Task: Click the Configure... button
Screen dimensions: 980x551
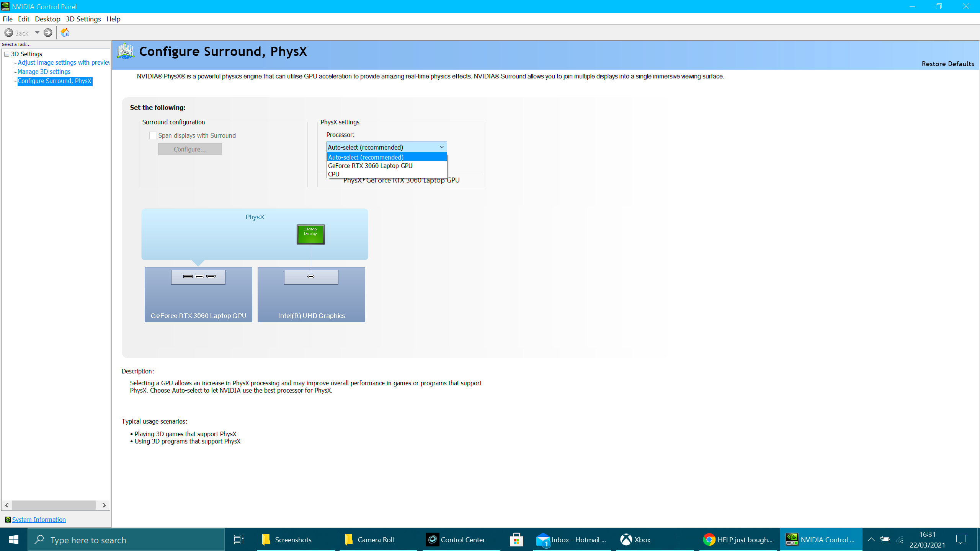Action: coord(190,149)
